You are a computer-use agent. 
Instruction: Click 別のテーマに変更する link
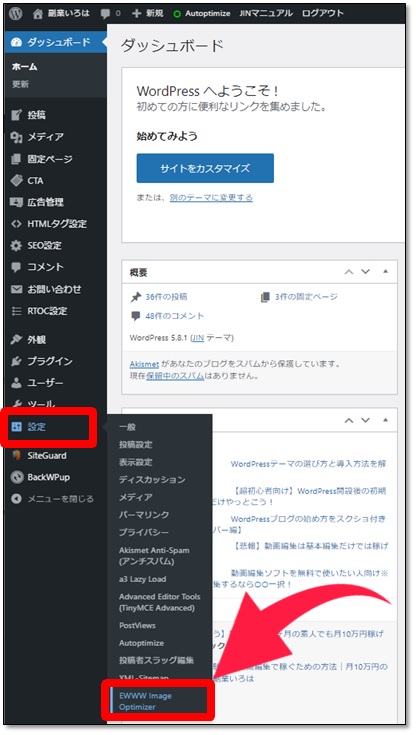[x=211, y=198]
